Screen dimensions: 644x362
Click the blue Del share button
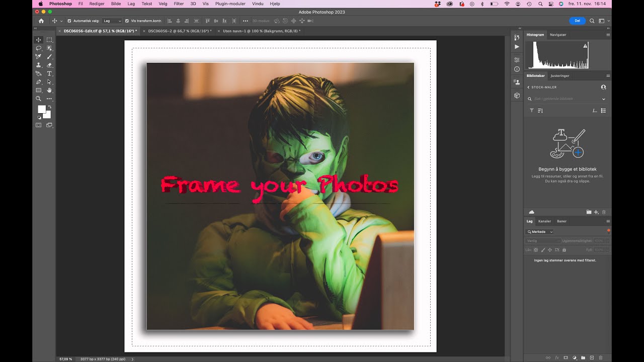(577, 21)
